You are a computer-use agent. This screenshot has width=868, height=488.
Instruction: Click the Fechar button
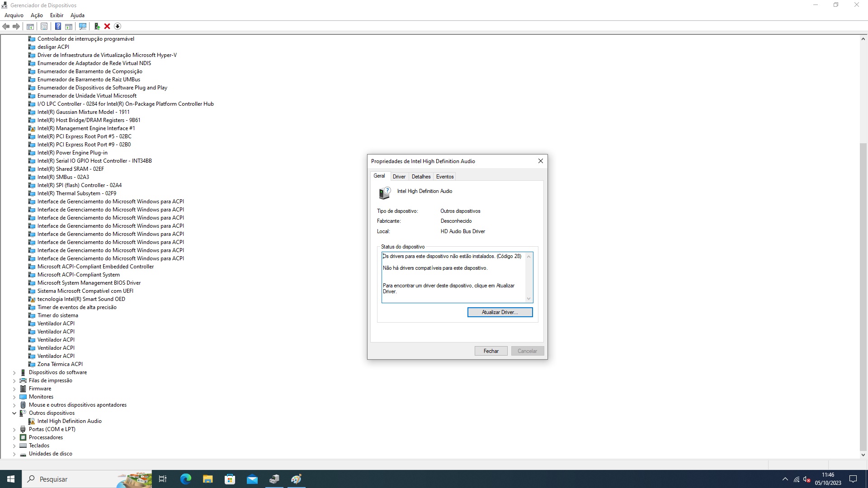(491, 351)
